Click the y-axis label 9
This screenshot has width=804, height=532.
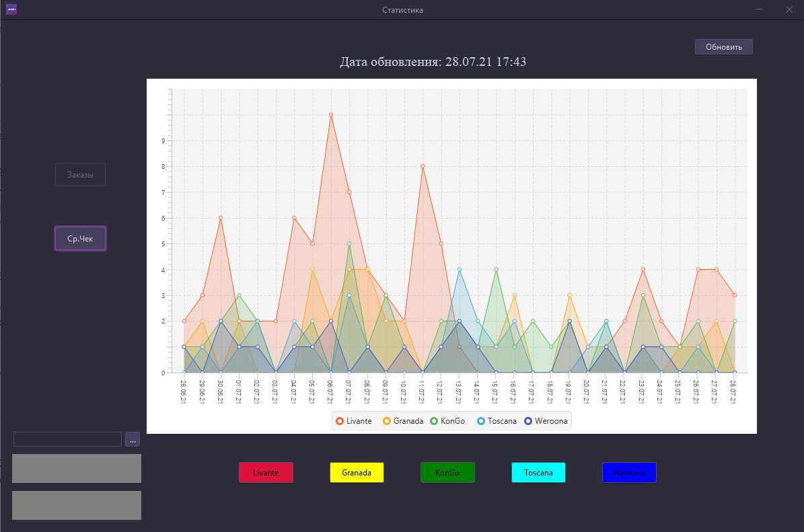(x=163, y=141)
